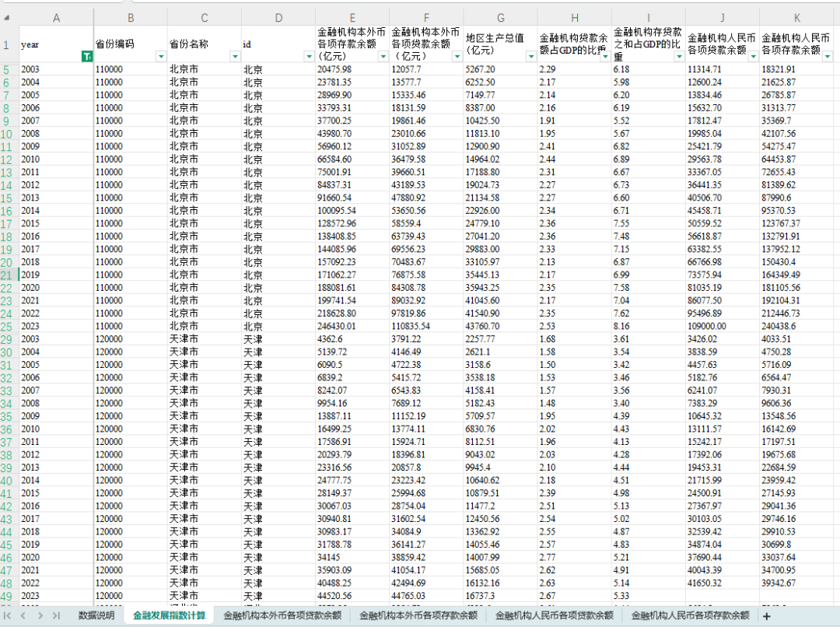
Task: Switch to the 数据说明 sheet tab
Action: [x=96, y=615]
